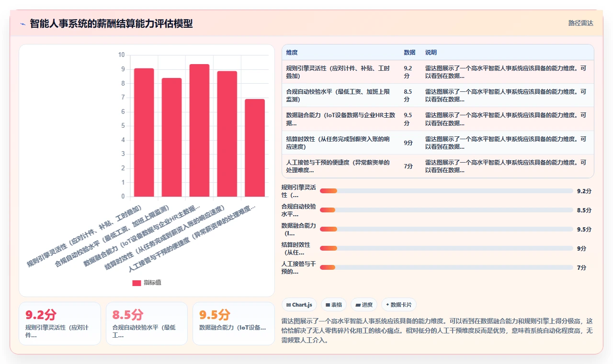
Task: Click the 9.5分 cell in the table
Action: click(x=409, y=119)
